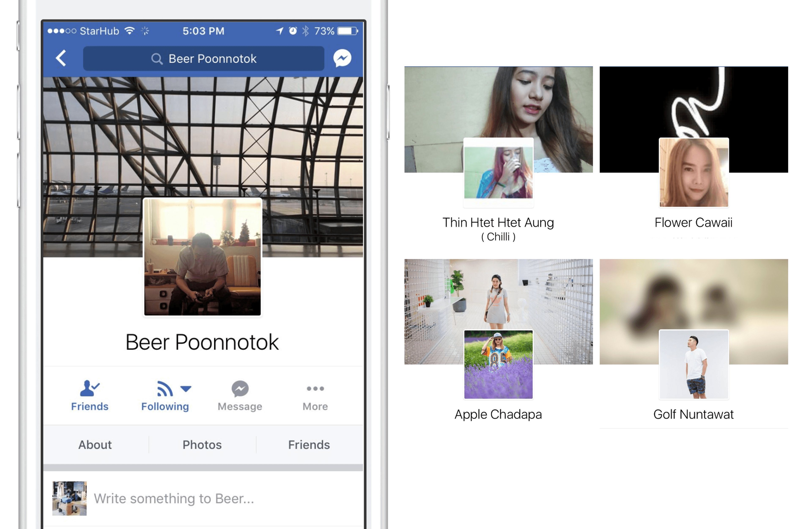
Task: Click Write something to Beer field
Action: [x=174, y=499]
